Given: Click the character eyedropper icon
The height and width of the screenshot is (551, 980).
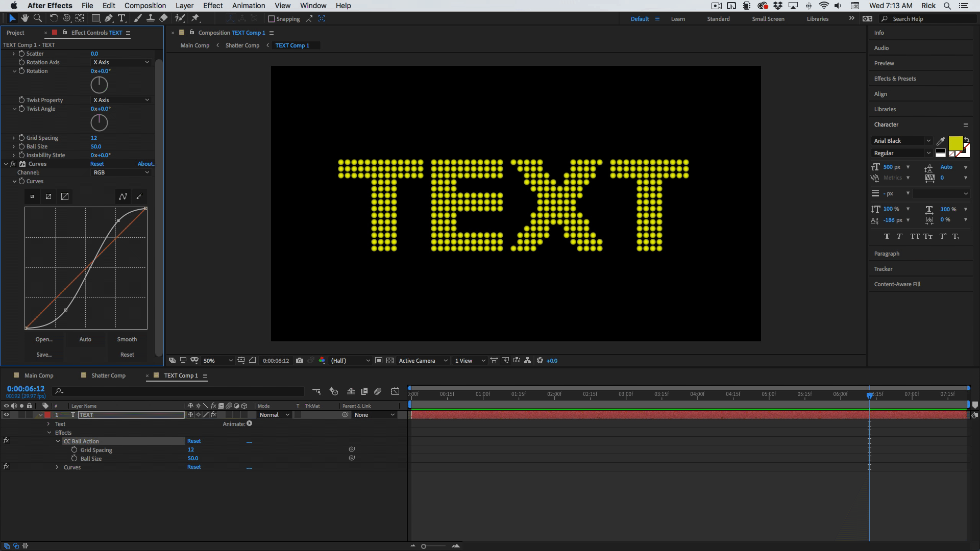Looking at the screenshot, I should (940, 141).
